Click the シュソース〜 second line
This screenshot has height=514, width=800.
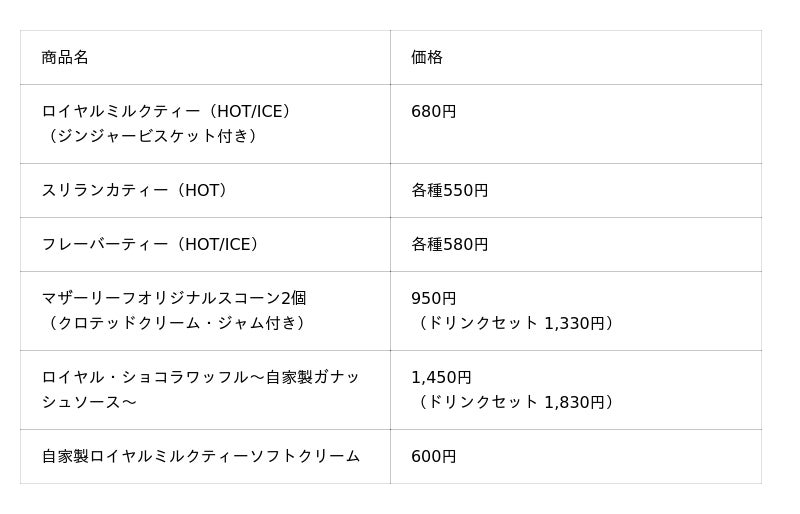coord(89,402)
